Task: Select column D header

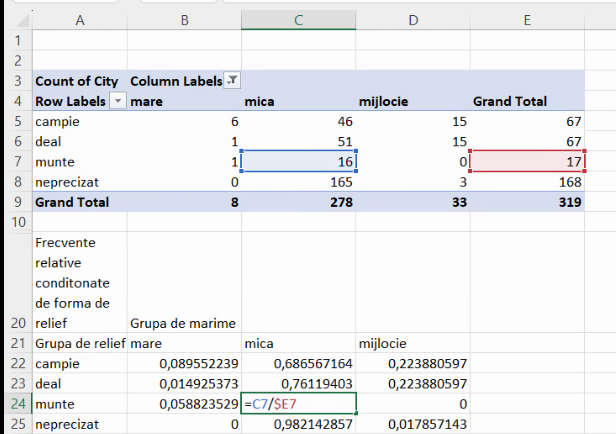Action: click(x=413, y=20)
